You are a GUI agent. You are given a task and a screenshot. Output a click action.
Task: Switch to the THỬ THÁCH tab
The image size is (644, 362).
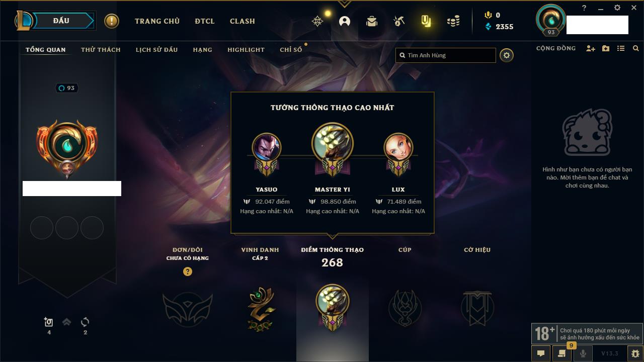(x=101, y=50)
